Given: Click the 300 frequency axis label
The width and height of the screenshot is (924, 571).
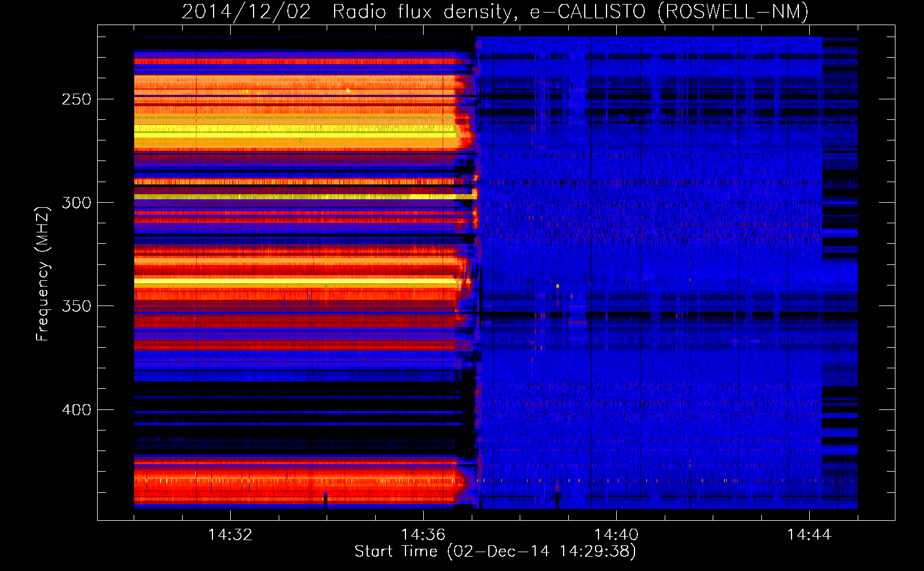Looking at the screenshot, I should 77,203.
